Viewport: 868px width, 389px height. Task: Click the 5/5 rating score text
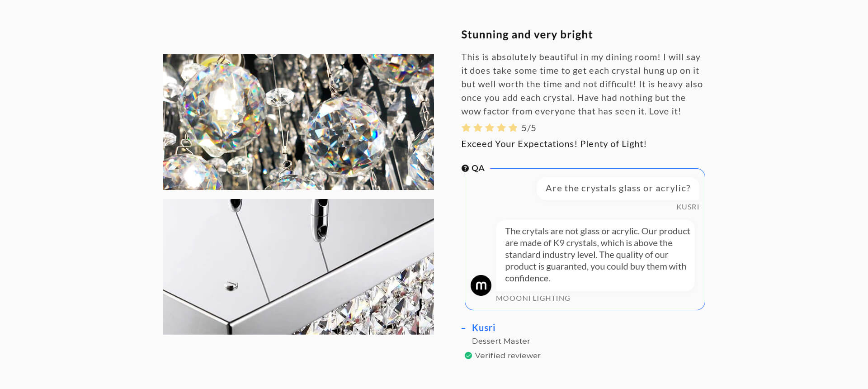tap(528, 128)
